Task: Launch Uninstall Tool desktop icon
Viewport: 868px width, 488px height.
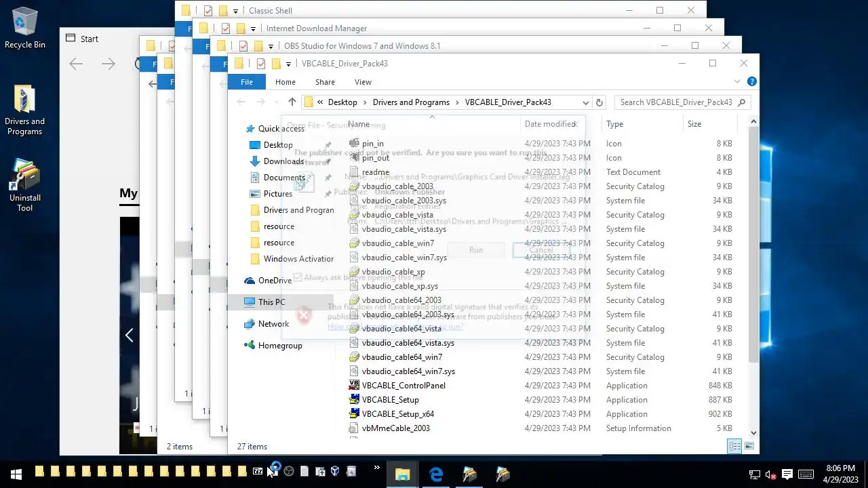Action: [x=25, y=186]
